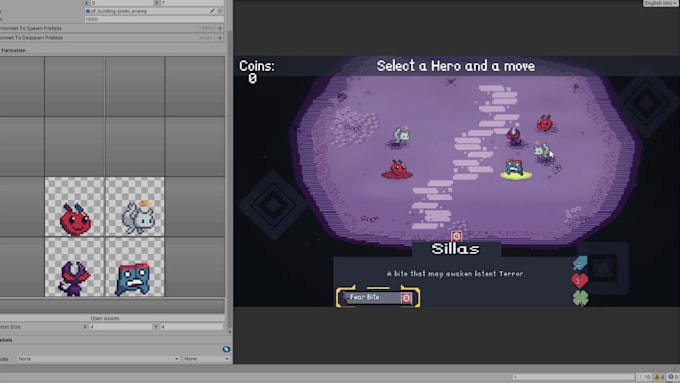680x383 pixels.
Task: Target the red apple enemy on arena left
Action: pos(397,169)
